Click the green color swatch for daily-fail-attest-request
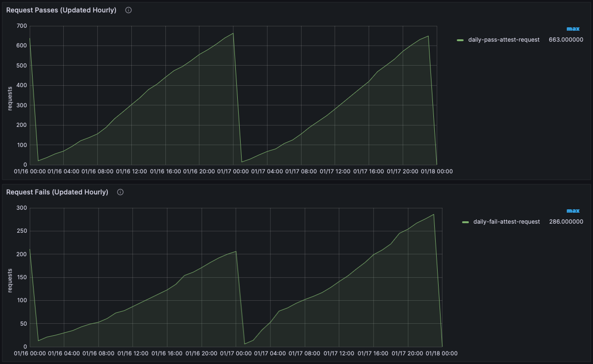The width and height of the screenshot is (593, 364). click(x=465, y=222)
